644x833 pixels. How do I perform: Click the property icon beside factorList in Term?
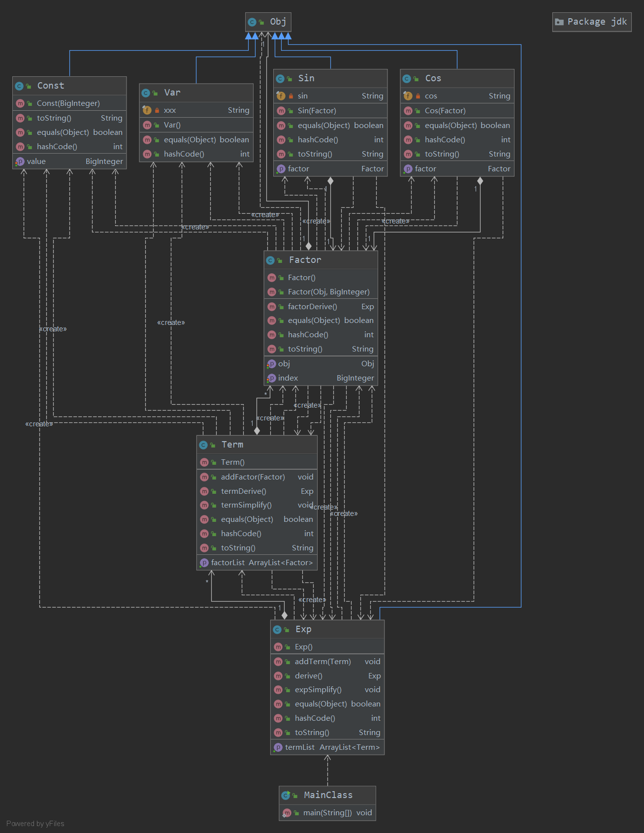204,563
